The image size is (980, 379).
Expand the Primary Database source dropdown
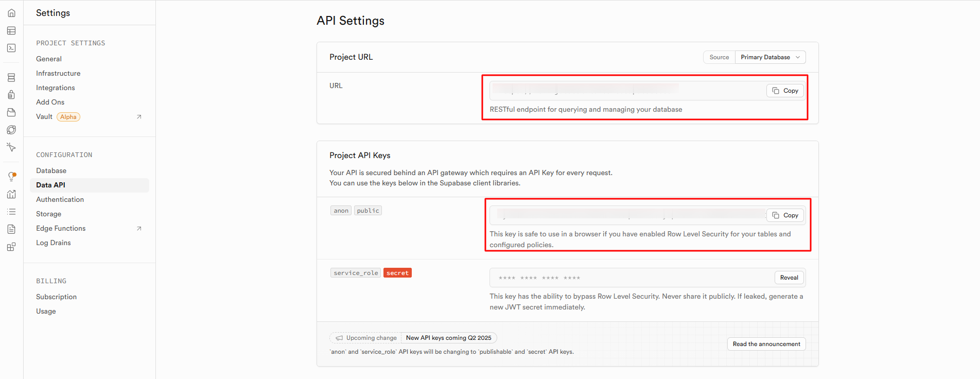coord(770,57)
